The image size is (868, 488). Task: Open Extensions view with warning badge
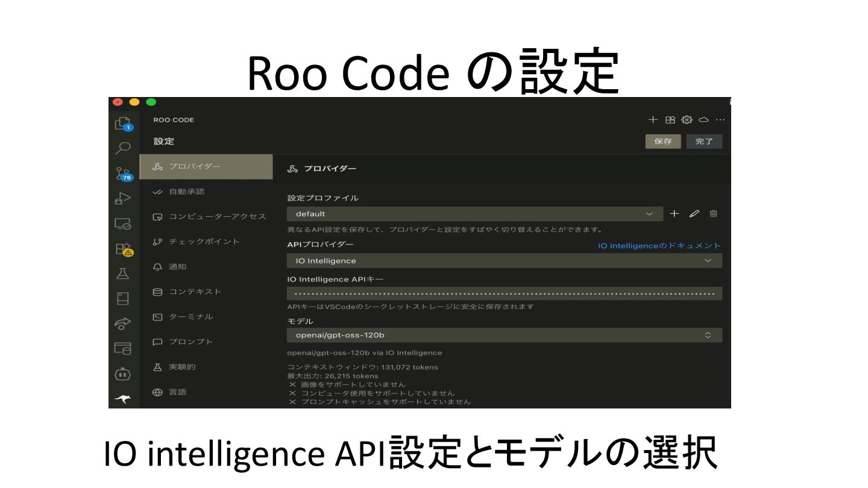[x=123, y=249]
